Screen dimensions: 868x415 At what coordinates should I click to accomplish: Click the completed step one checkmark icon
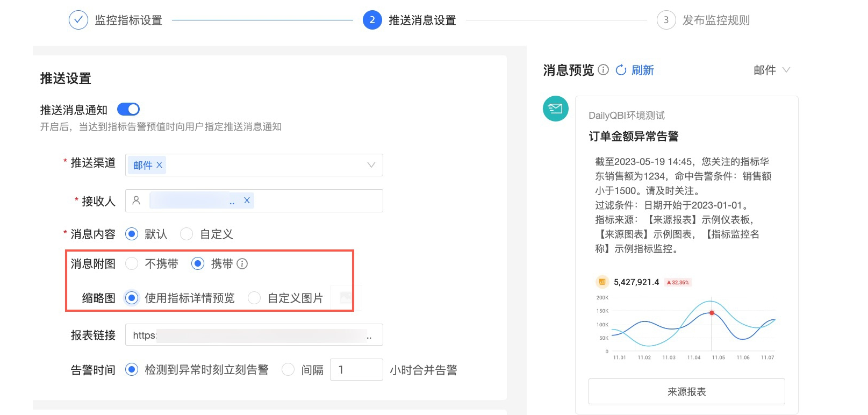click(78, 20)
